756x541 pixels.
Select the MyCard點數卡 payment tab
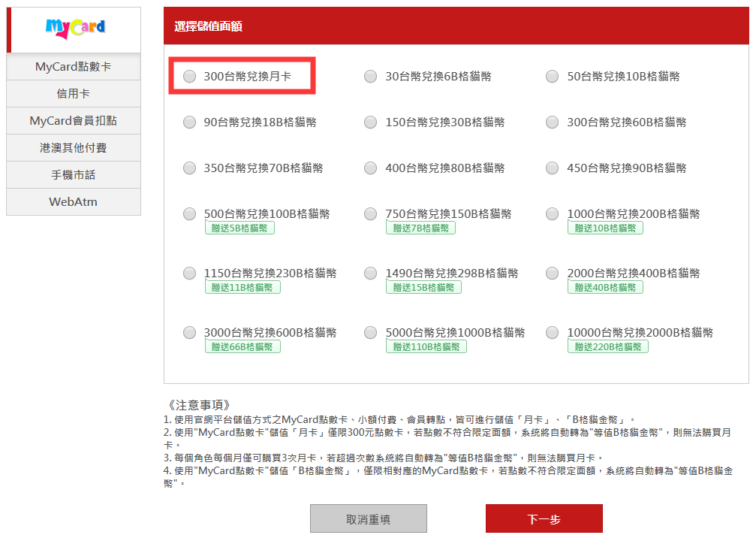click(74, 67)
